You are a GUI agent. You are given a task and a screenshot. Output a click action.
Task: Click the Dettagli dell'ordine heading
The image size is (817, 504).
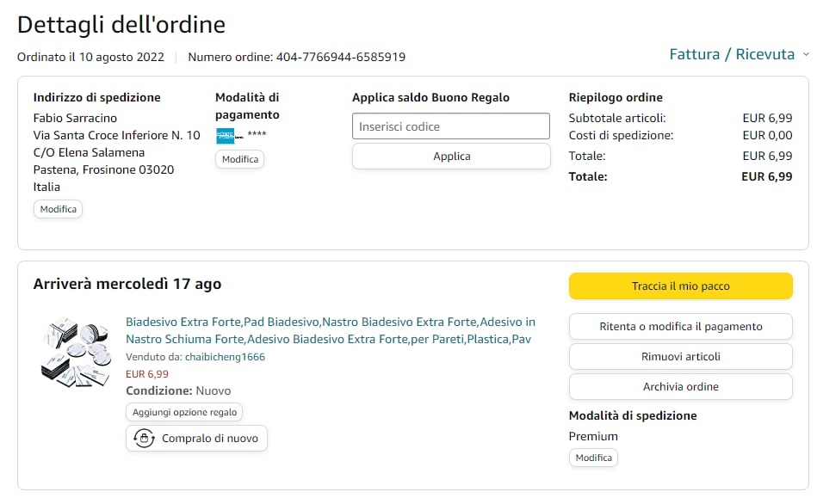(x=121, y=24)
